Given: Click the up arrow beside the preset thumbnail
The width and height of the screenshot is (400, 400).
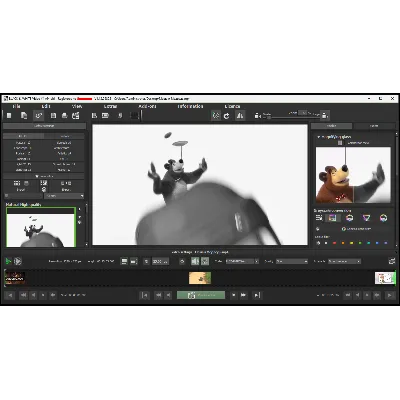Looking at the screenshot, I should point(79,210).
